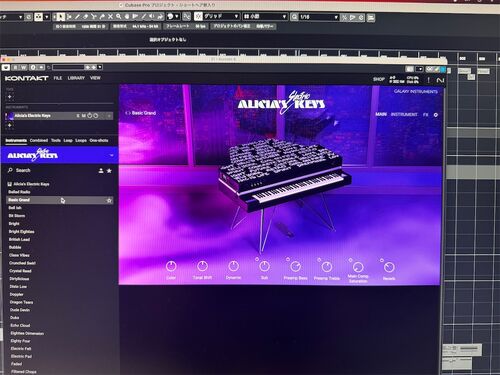Select the Erase tool in Cubase toolbar
This screenshot has width=500, height=375.
click(85, 16)
